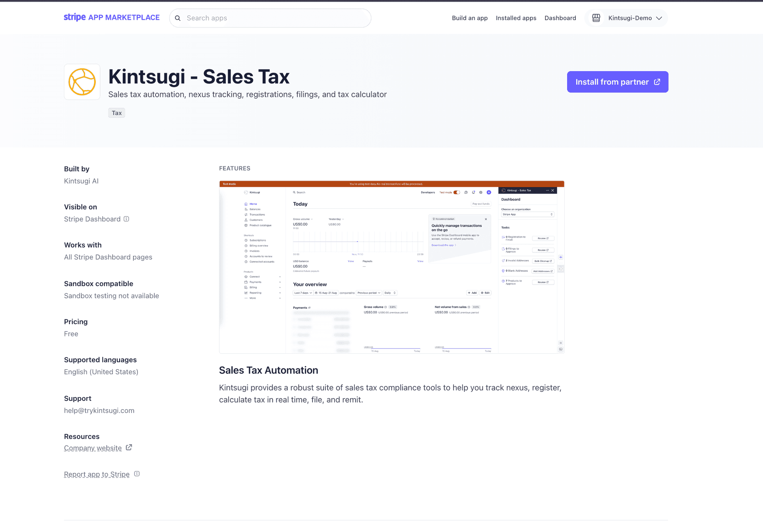Open the Build an app menu item
Image resolution: width=763 pixels, height=532 pixels.
pos(469,18)
